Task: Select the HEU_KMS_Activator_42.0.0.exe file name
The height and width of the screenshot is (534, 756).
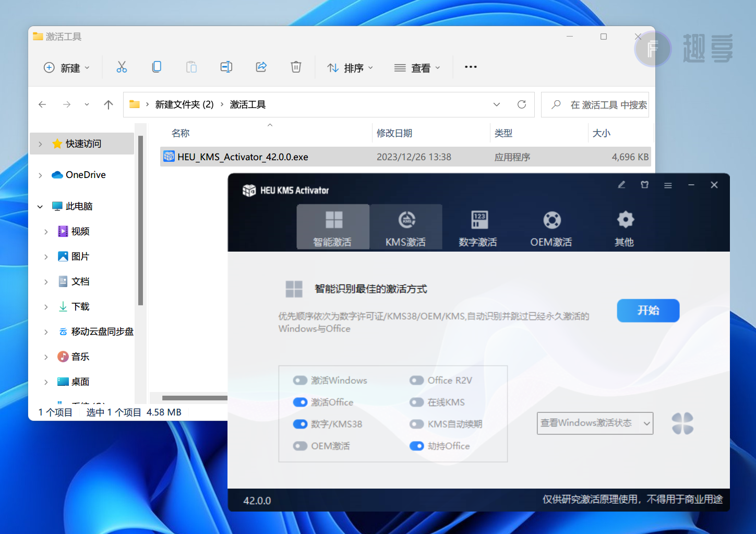Action: tap(243, 157)
